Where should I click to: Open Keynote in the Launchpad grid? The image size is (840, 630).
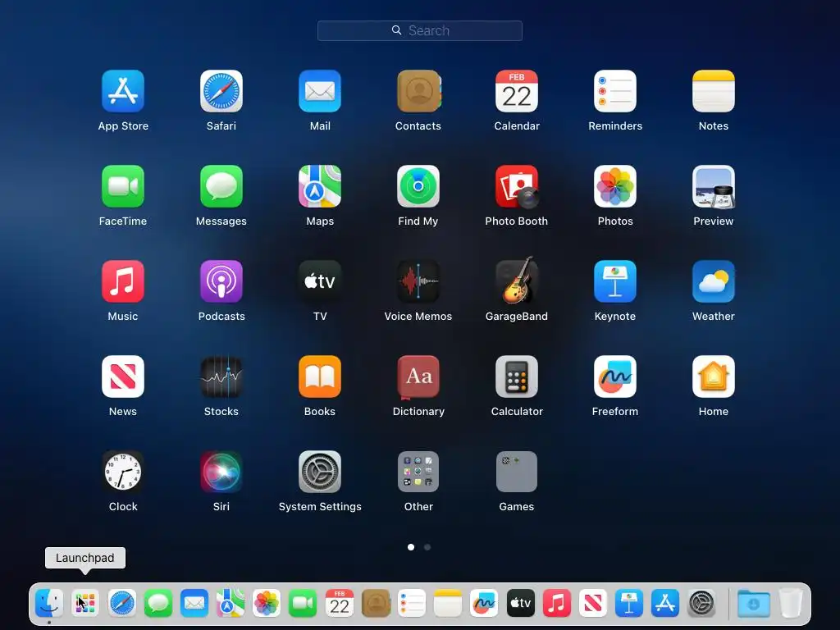[x=615, y=281]
